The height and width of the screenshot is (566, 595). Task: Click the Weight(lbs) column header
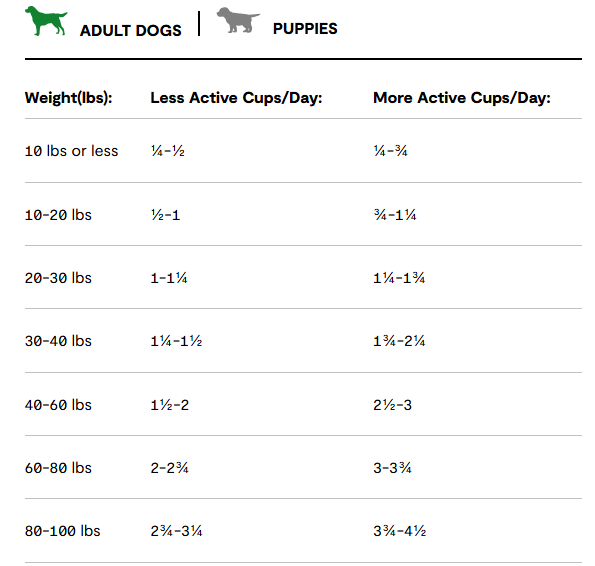[x=69, y=98]
